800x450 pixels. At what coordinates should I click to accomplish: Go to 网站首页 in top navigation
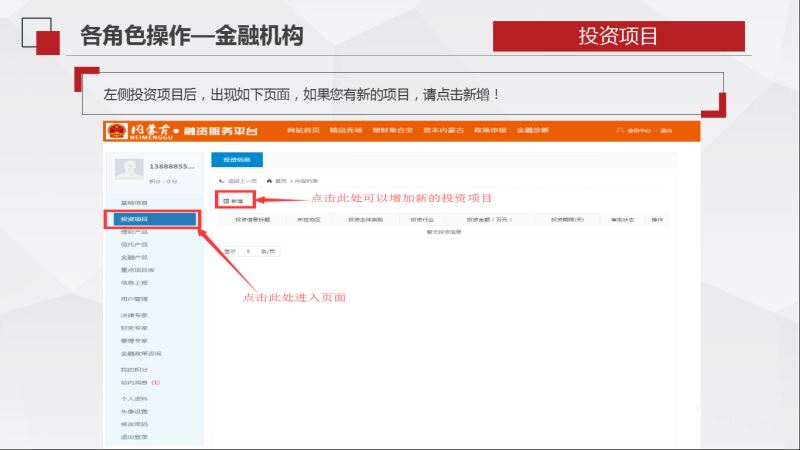[303, 131]
